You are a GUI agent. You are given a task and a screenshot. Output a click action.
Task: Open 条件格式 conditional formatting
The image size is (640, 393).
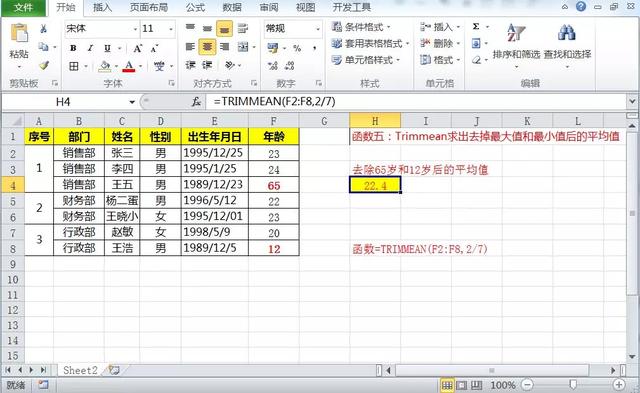pos(361,27)
